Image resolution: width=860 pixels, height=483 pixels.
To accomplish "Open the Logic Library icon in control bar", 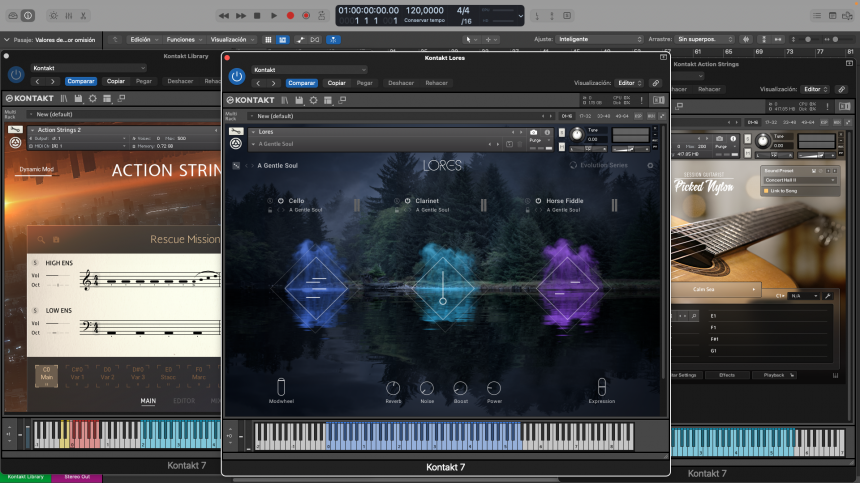I will pyautogui.click(x=13, y=16).
